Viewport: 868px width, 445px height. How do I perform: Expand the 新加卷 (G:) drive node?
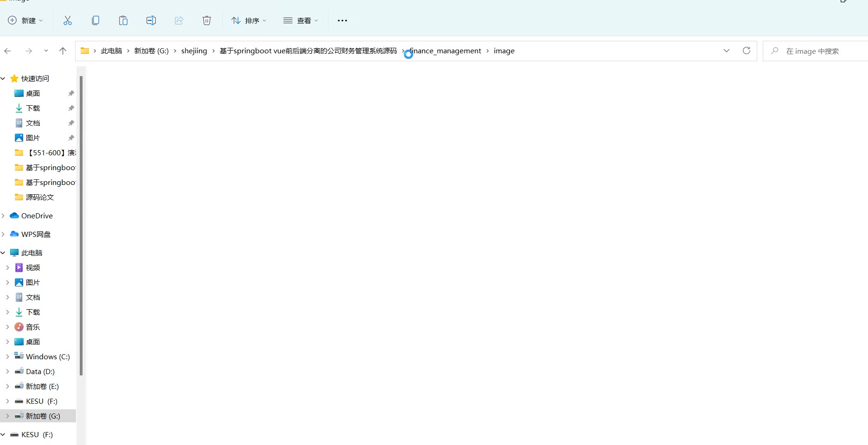(x=7, y=416)
